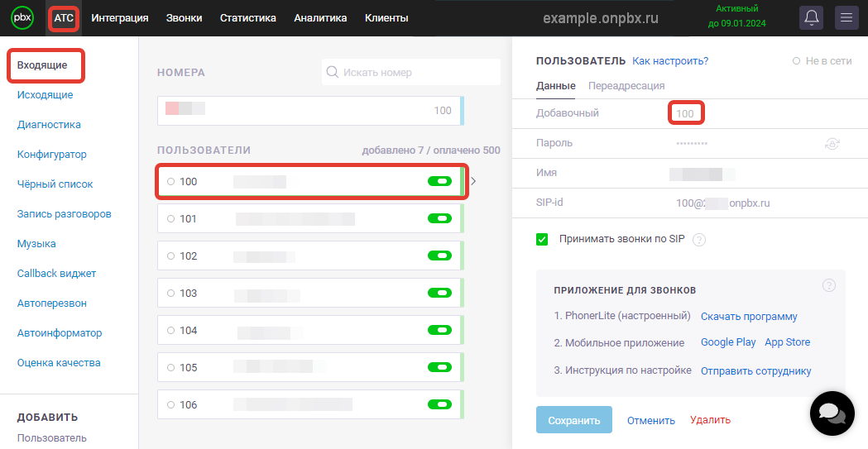Click help icon in Приложение для звонков panel
Viewport: 868px width, 449px height.
829,285
